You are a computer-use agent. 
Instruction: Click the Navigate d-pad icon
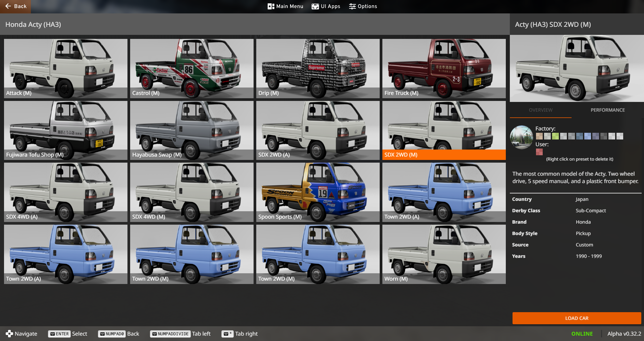(9, 334)
